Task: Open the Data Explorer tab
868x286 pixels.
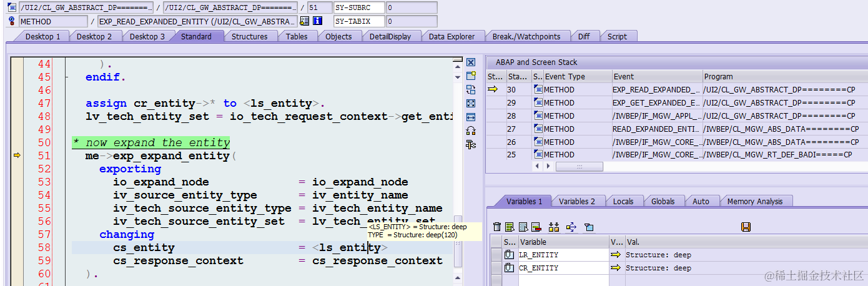Action: [x=451, y=36]
